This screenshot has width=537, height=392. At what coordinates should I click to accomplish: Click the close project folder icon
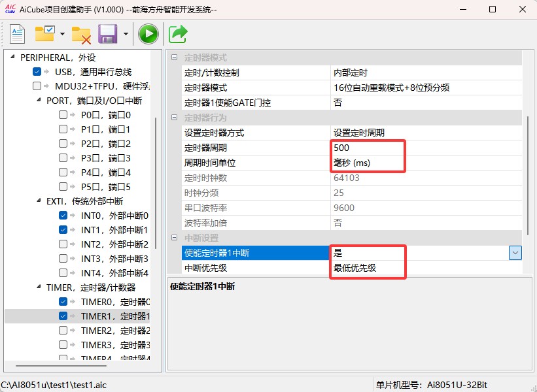pos(81,35)
